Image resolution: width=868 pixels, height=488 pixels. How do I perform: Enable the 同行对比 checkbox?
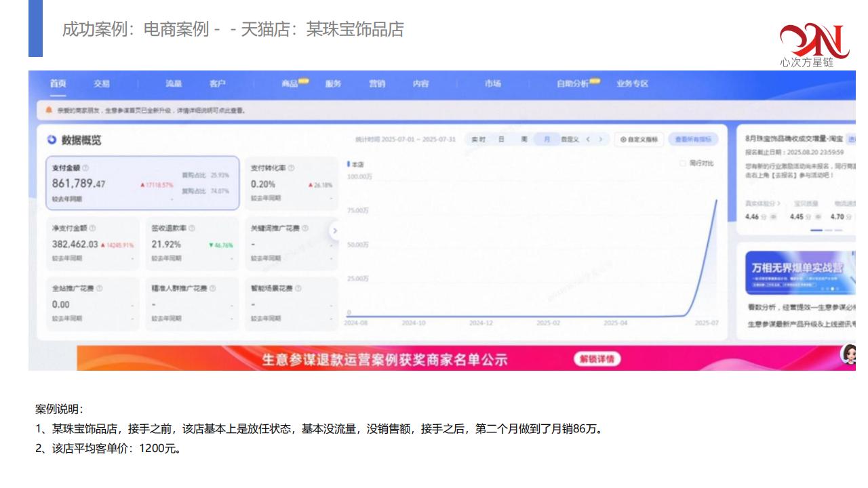[683, 163]
